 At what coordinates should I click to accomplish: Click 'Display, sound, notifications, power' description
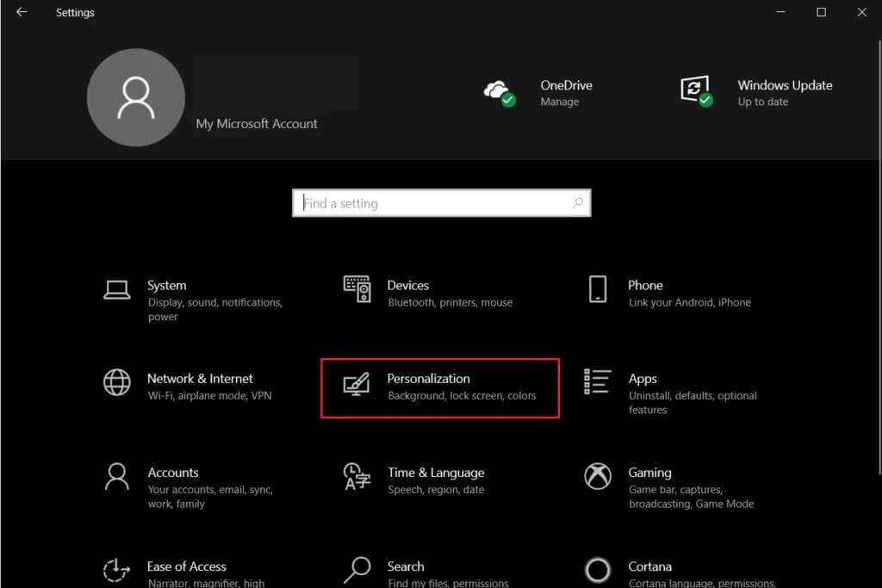point(214,310)
